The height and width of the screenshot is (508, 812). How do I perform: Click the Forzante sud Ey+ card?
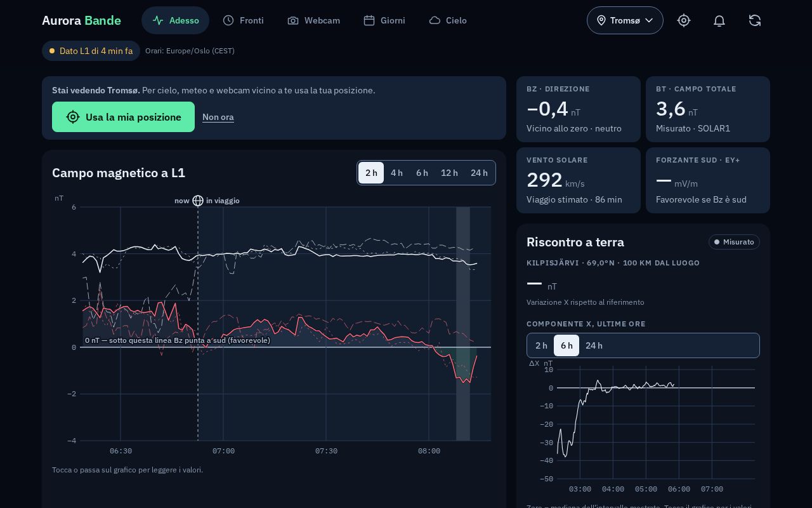click(x=708, y=180)
